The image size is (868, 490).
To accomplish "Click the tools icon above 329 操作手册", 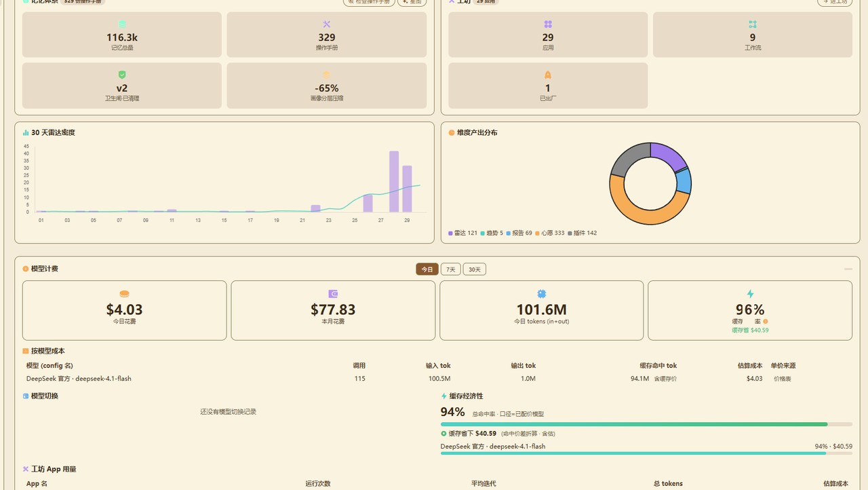I will [x=327, y=24].
